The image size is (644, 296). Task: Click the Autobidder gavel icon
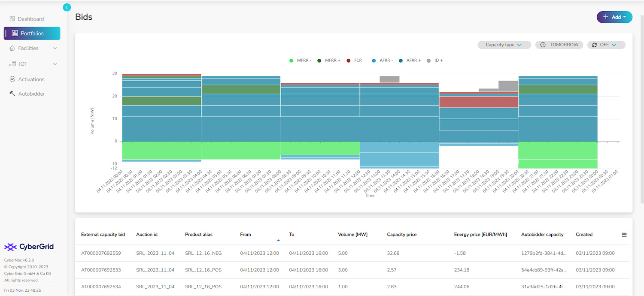click(12, 94)
